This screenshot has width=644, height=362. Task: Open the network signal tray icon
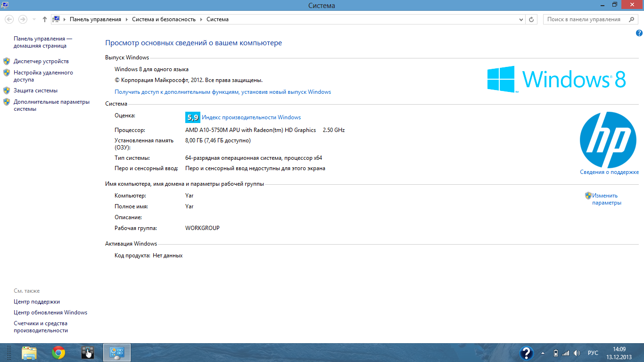pyautogui.click(x=566, y=353)
